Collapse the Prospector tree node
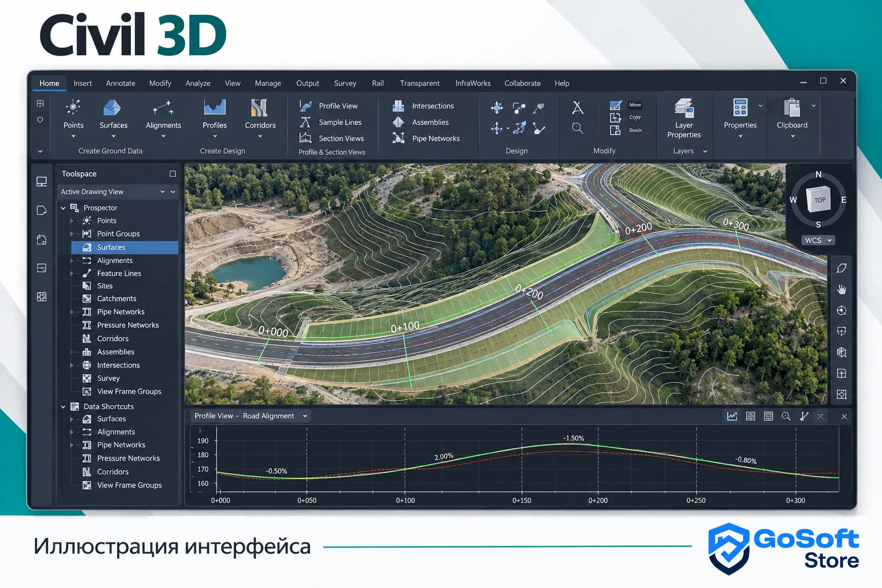Screen dimensions: 882x588 coord(63,208)
